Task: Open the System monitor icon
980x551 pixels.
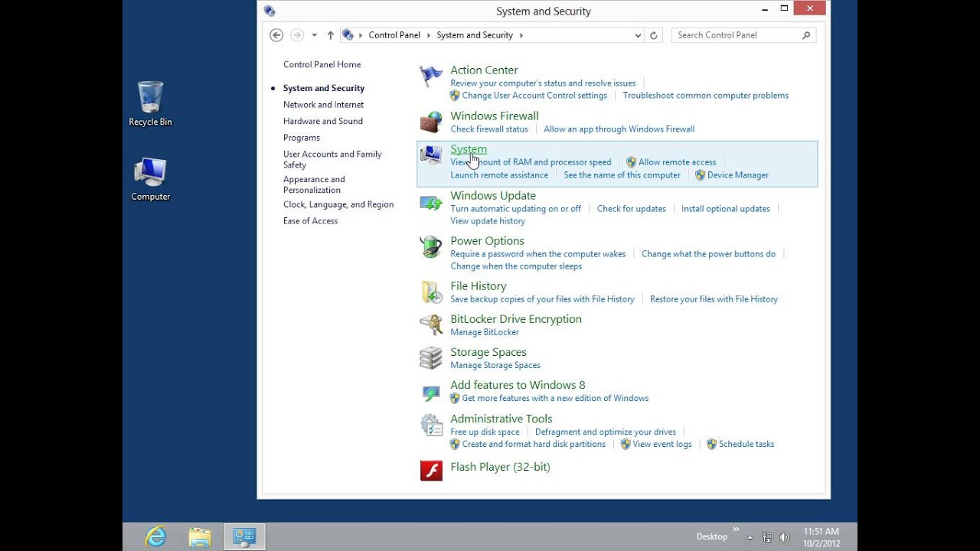Action: (x=431, y=155)
